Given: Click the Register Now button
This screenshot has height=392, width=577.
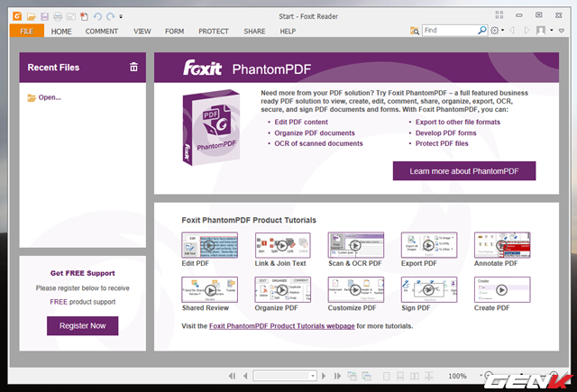Looking at the screenshot, I should (82, 325).
